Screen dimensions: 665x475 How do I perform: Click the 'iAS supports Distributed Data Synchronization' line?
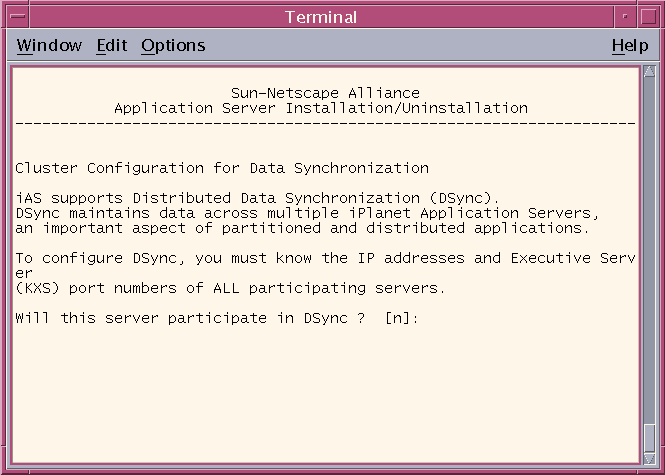click(x=258, y=198)
